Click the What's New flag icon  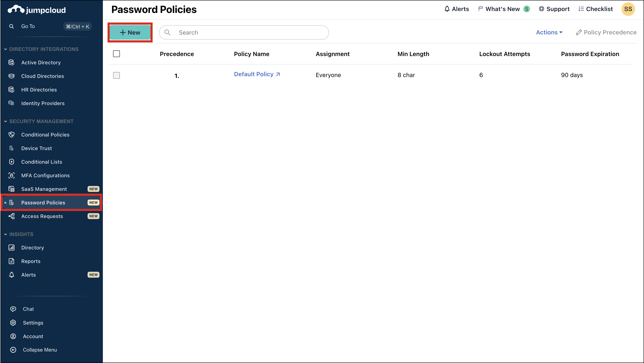tap(480, 9)
